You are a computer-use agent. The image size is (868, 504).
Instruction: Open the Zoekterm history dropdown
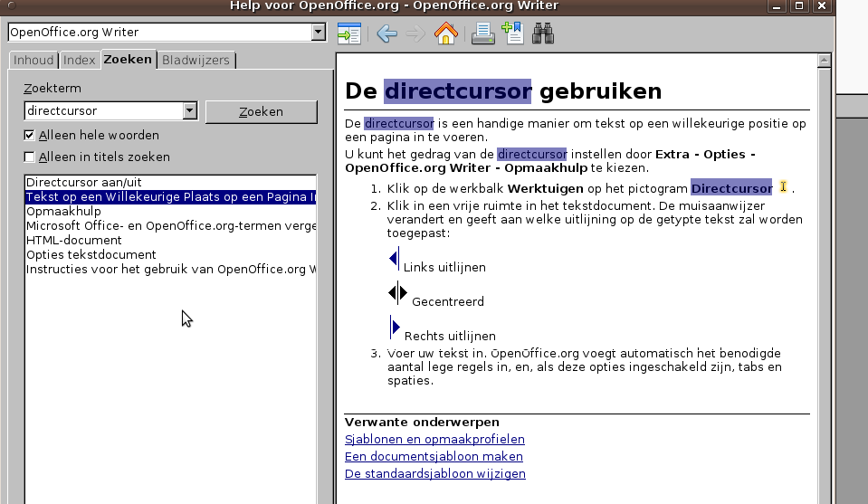tap(189, 111)
